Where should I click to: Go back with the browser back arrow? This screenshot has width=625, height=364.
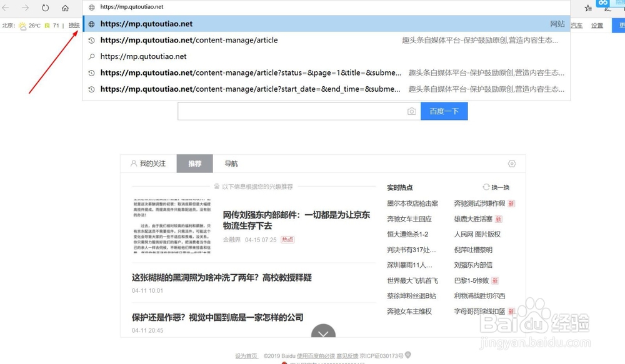tap(6, 7)
